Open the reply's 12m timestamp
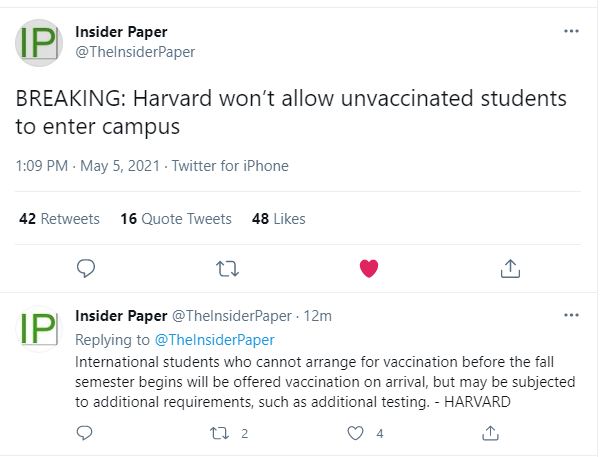 pyautogui.click(x=317, y=316)
